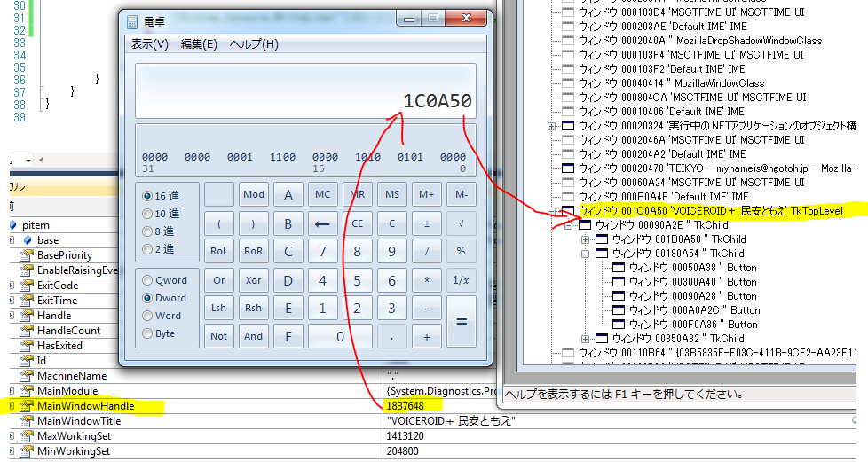868x462 pixels.
Task: Click the plus-minus sign button
Action: 426,223
